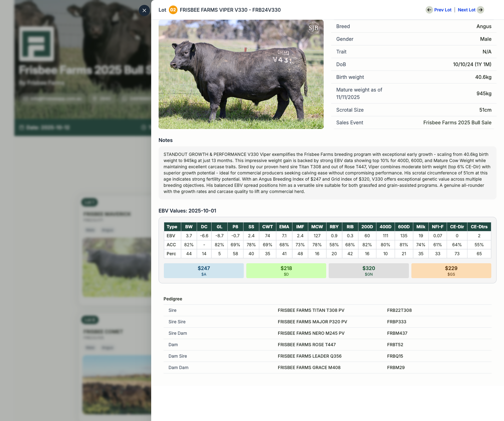Click the Notes description text box

[327, 173]
